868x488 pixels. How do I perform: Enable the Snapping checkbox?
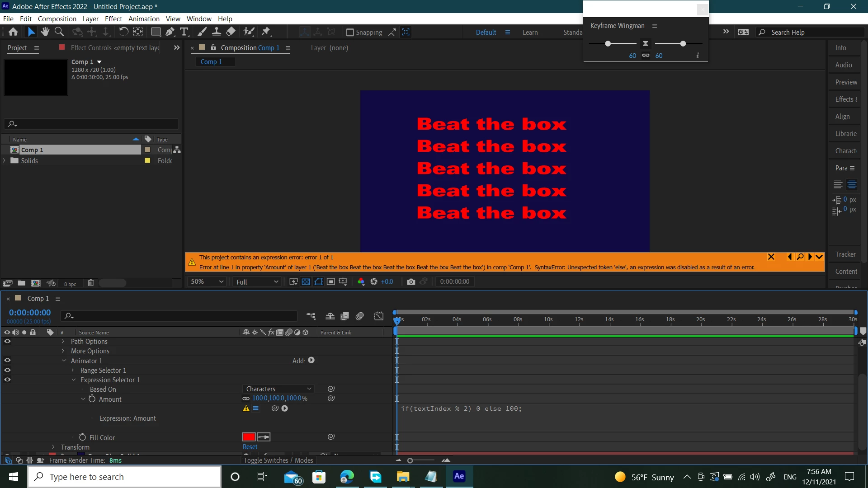[350, 33]
